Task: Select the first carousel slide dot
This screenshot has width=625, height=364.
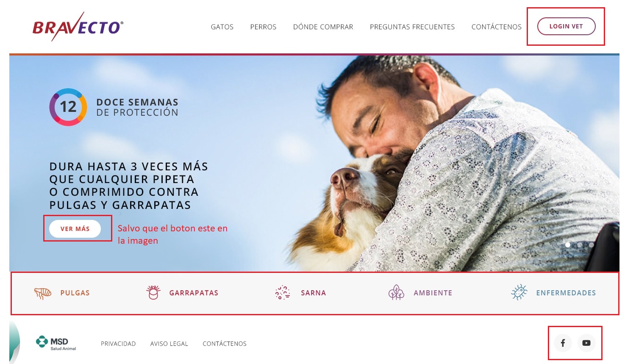Action: (568, 245)
